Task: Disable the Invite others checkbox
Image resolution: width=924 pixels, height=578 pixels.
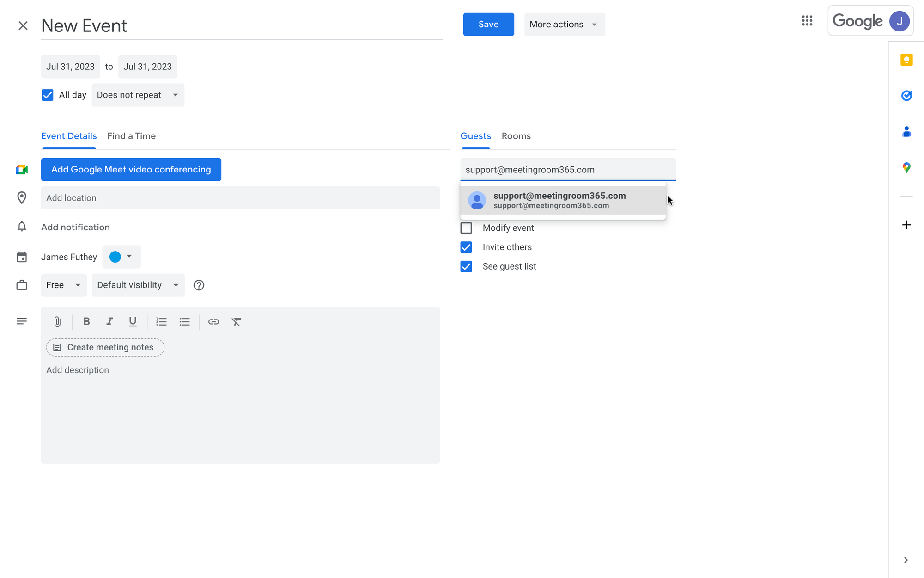Action: (x=466, y=247)
